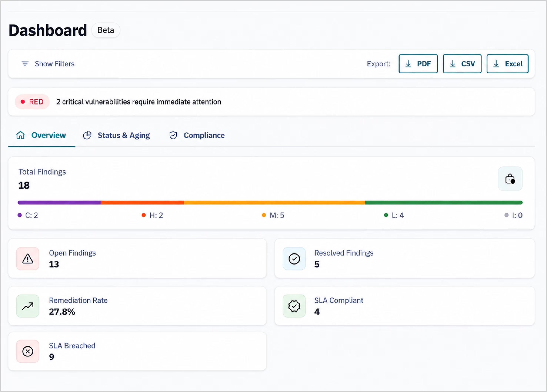Export the dashboard as Excel
Screen dimensions: 547x392
pyautogui.click(x=507, y=64)
